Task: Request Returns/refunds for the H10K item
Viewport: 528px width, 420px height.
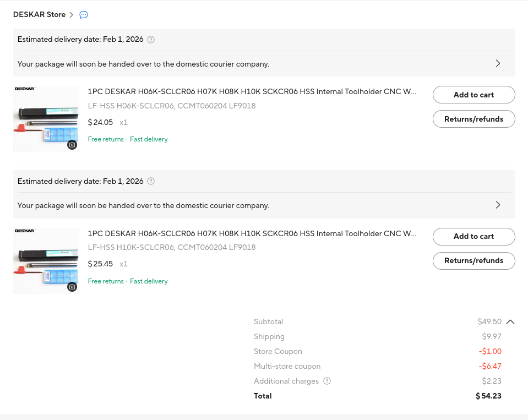Action: coord(474,261)
